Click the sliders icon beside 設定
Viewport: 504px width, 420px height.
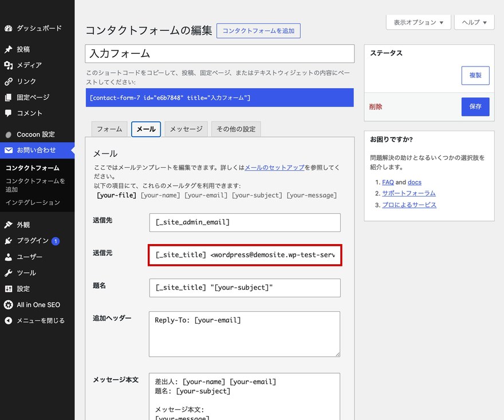tap(9, 289)
